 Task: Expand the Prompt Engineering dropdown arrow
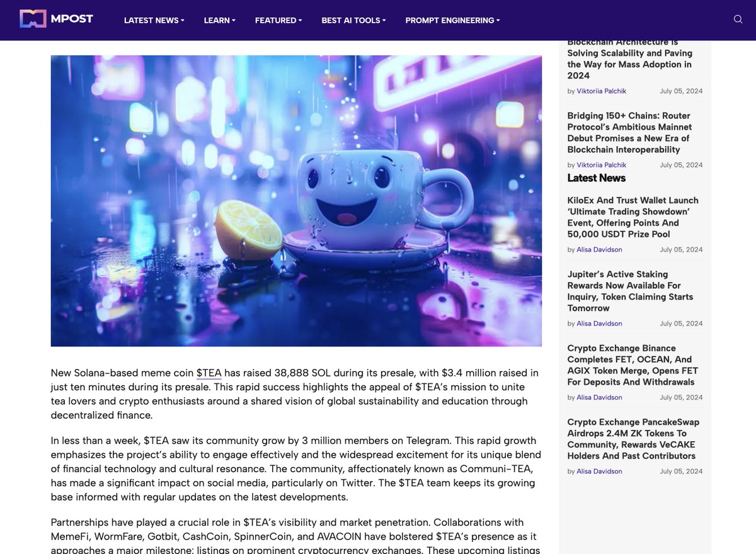(x=498, y=20)
